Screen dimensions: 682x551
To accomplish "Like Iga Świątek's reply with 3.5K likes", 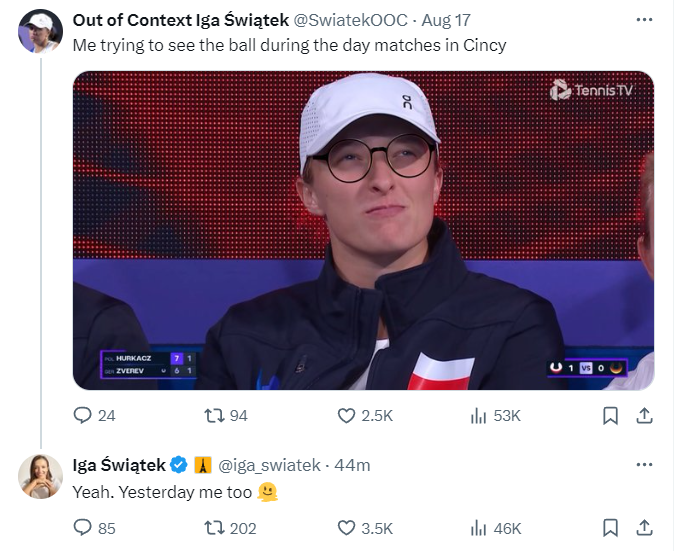I will click(346, 528).
